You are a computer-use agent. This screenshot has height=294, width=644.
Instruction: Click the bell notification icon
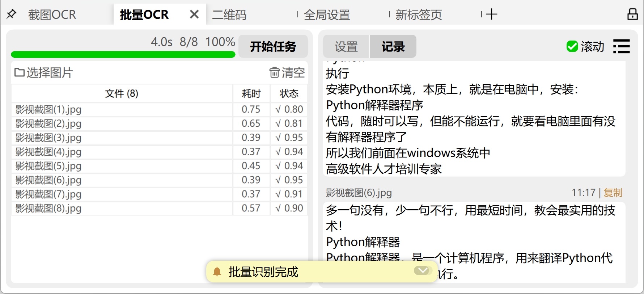[x=217, y=272]
